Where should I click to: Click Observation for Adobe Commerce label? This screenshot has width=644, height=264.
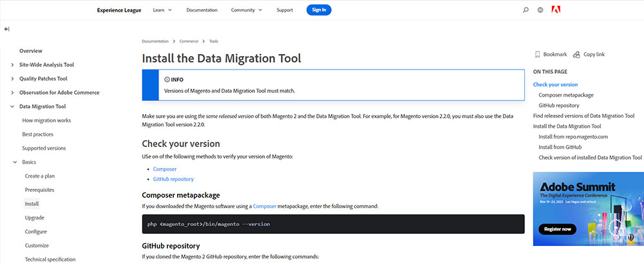pyautogui.click(x=59, y=93)
